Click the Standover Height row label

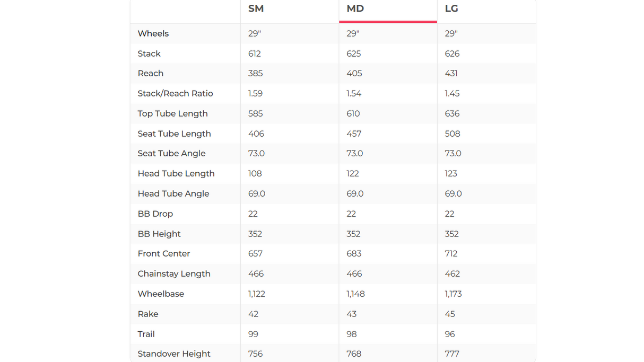pyautogui.click(x=173, y=354)
